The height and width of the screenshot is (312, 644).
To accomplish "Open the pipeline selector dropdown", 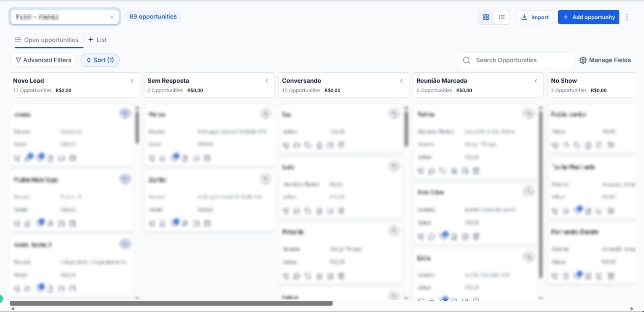I will 65,17.
